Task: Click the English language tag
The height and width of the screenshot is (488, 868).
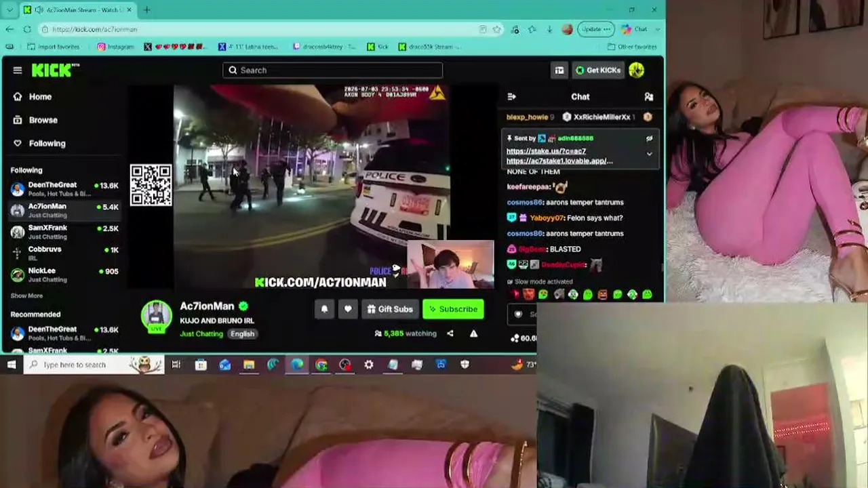Action: pyautogui.click(x=242, y=333)
